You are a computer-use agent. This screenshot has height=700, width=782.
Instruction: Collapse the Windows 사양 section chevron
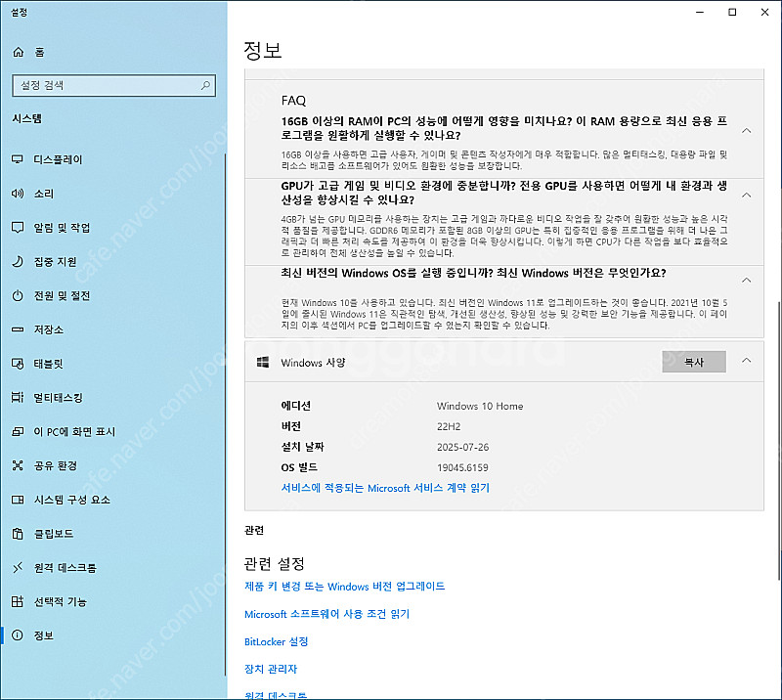(x=746, y=360)
